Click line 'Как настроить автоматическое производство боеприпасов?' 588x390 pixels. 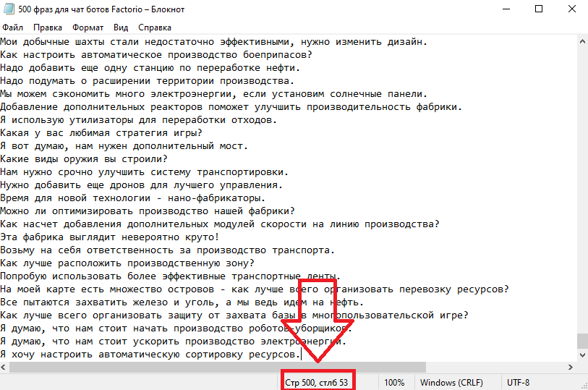point(156,55)
